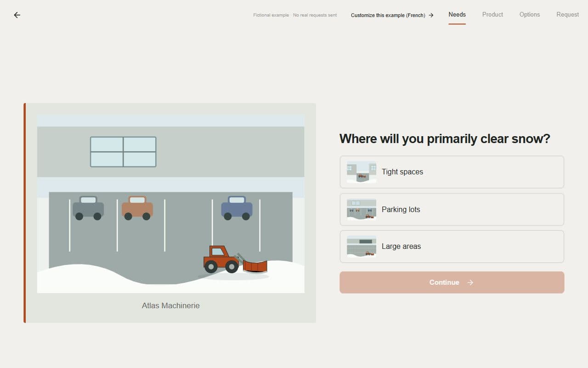Image resolution: width=588 pixels, height=368 pixels.
Task: Click the Parking lots thumbnail image
Action: click(362, 209)
